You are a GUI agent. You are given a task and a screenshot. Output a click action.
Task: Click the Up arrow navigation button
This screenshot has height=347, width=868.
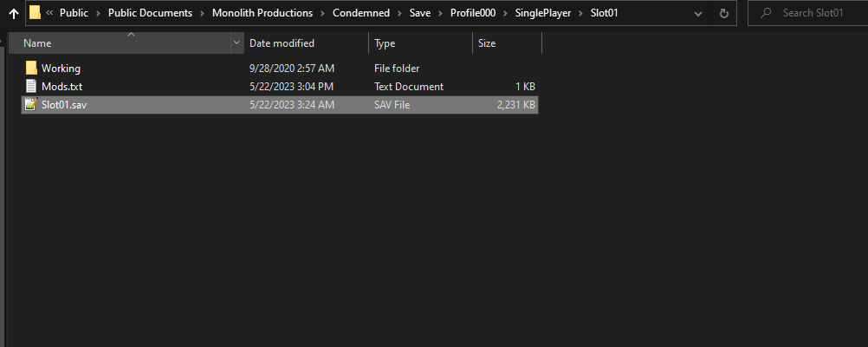13,14
